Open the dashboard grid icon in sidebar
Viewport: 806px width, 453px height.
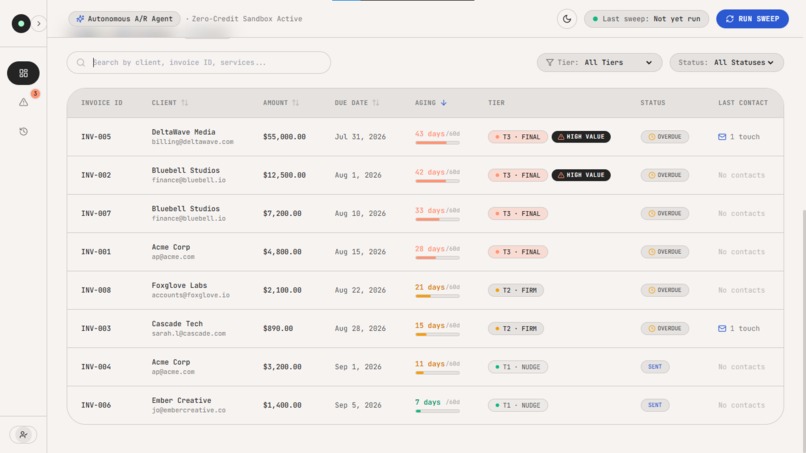coord(23,73)
